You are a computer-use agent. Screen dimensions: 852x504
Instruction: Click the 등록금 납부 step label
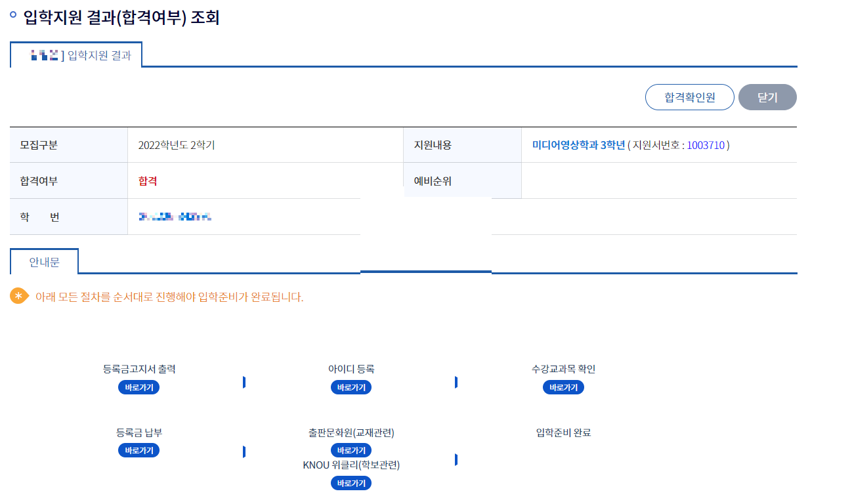point(139,432)
